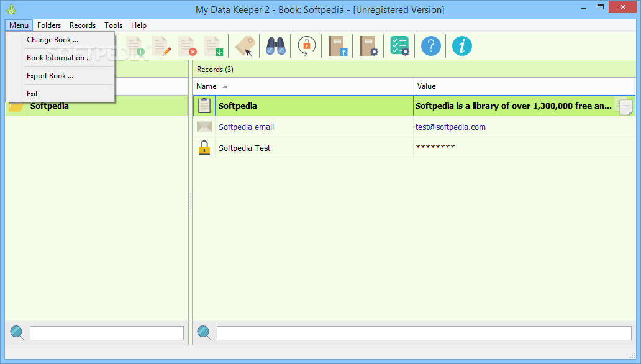Open the Tools menu
Image resolution: width=641 pixels, height=364 pixels.
[113, 25]
